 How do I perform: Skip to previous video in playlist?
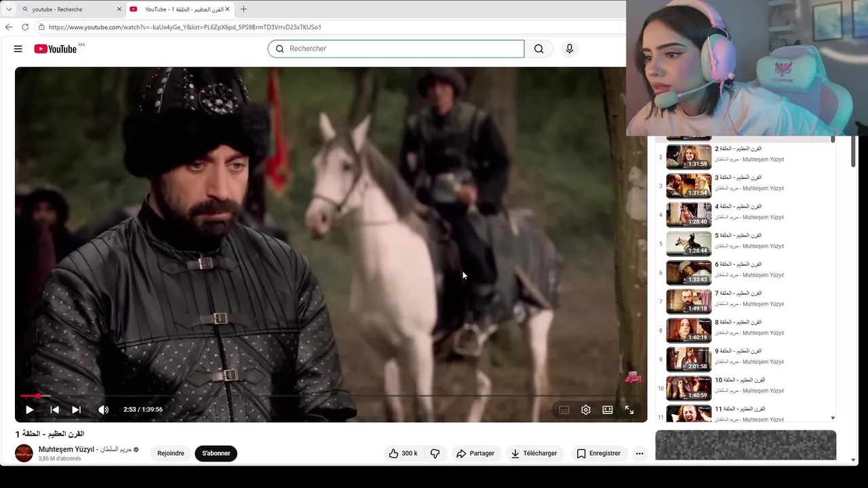coord(55,409)
